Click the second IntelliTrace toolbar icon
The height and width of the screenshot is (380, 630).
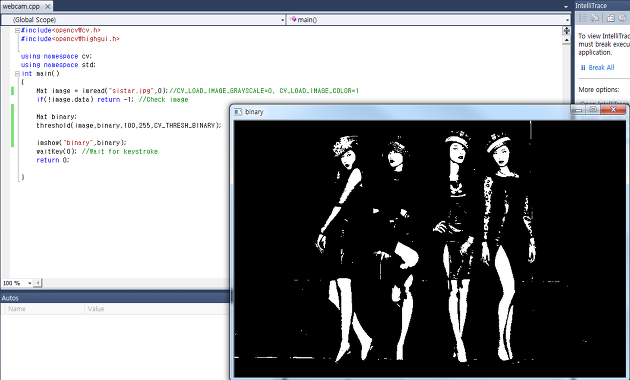(x=595, y=18)
